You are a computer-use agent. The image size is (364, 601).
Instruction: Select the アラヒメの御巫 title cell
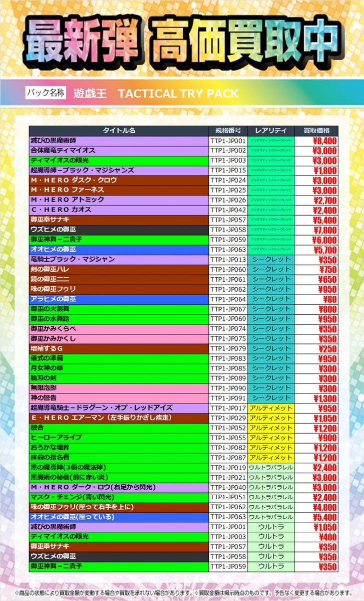[x=119, y=299]
